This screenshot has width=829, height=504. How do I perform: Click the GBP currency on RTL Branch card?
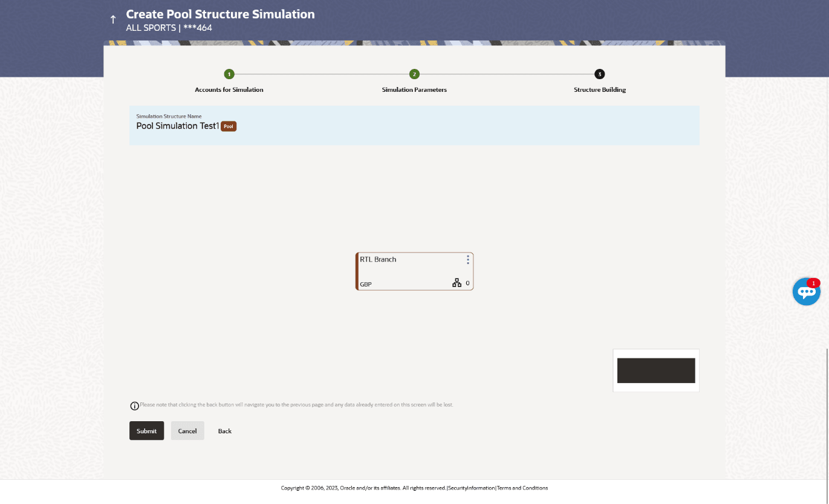point(366,284)
